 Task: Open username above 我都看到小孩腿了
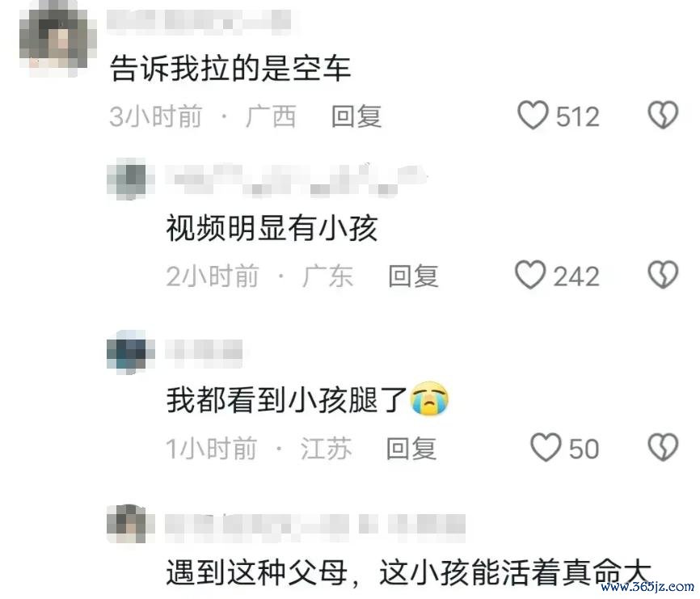[x=204, y=352]
